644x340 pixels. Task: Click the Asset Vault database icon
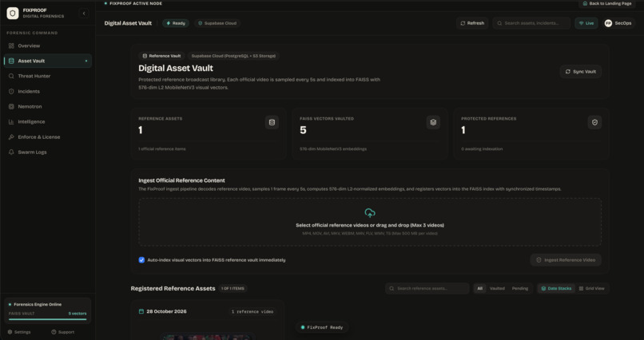click(11, 61)
